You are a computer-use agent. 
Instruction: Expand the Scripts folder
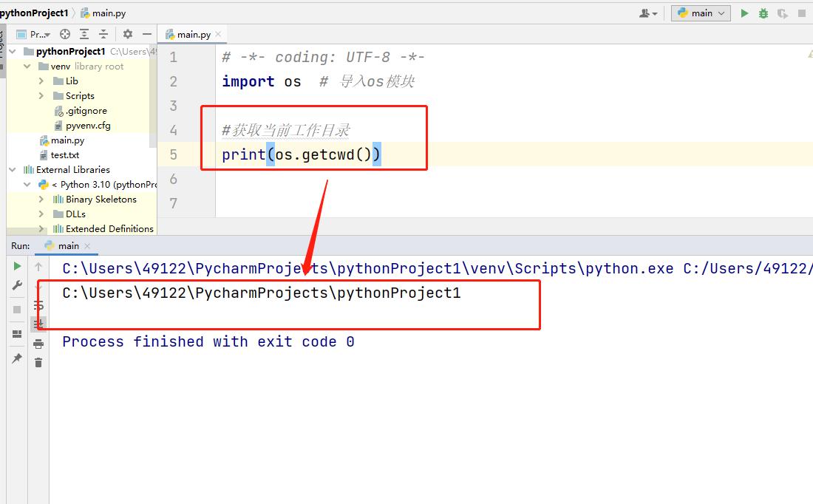point(43,95)
